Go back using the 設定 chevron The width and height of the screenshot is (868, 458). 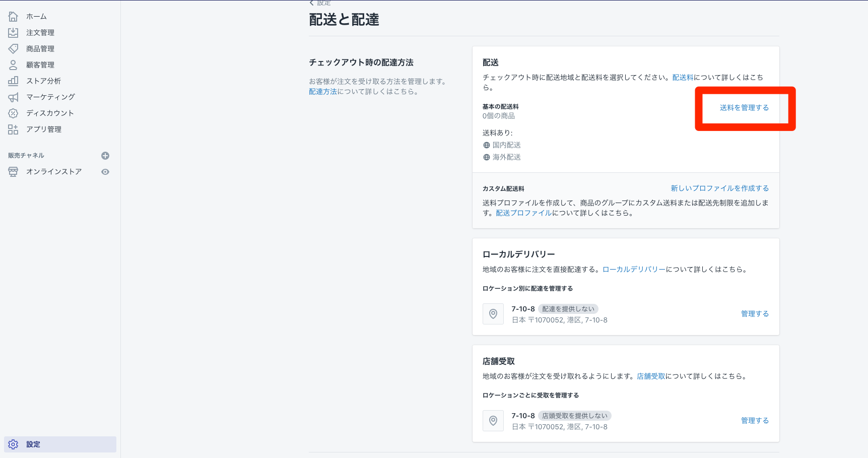click(x=312, y=3)
